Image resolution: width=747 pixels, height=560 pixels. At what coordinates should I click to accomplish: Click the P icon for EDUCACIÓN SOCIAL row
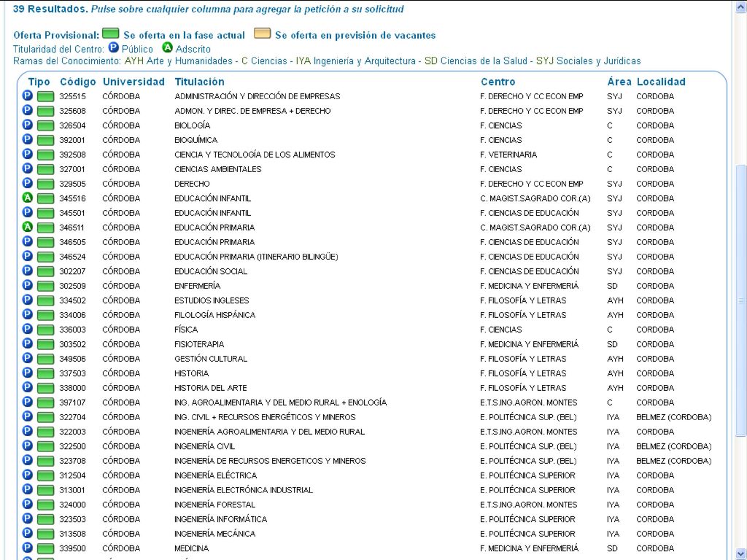[28, 271]
